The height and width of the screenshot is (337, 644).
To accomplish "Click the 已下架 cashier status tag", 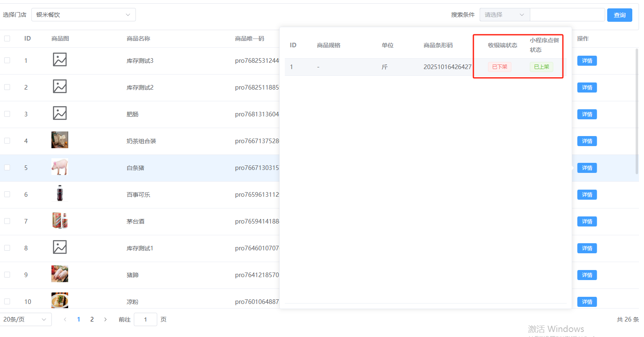I will tap(499, 67).
